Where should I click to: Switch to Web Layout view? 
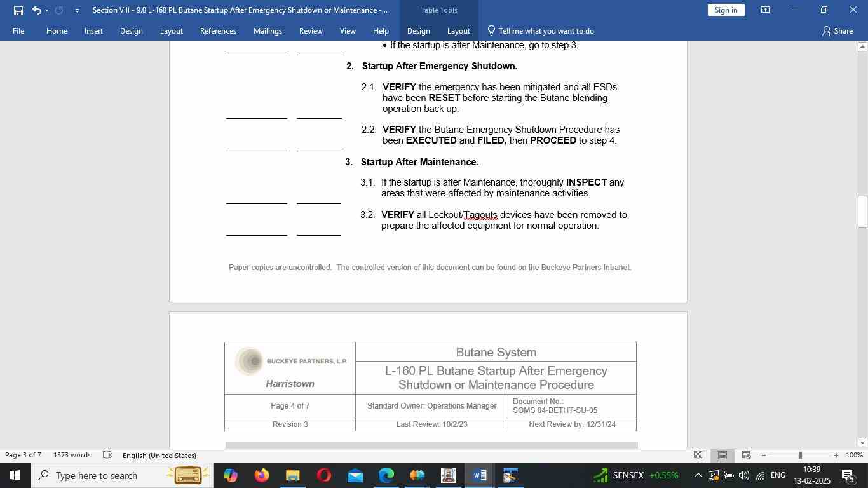click(x=747, y=455)
